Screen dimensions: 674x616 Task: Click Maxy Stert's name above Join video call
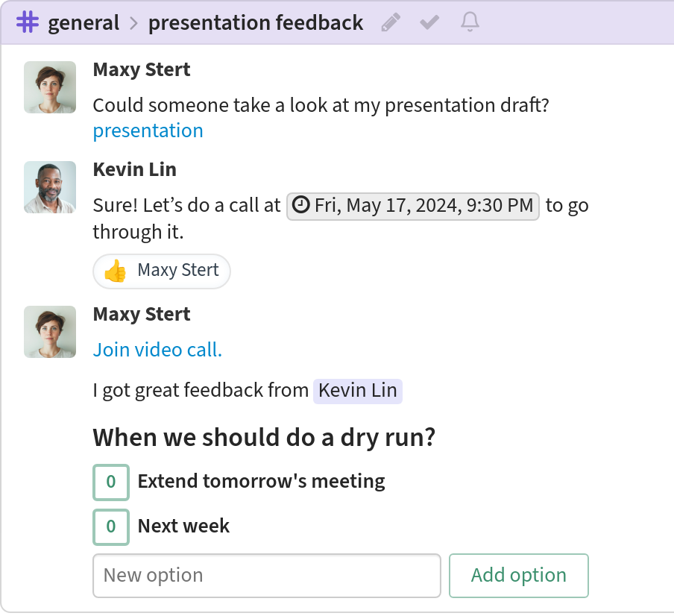click(x=142, y=314)
